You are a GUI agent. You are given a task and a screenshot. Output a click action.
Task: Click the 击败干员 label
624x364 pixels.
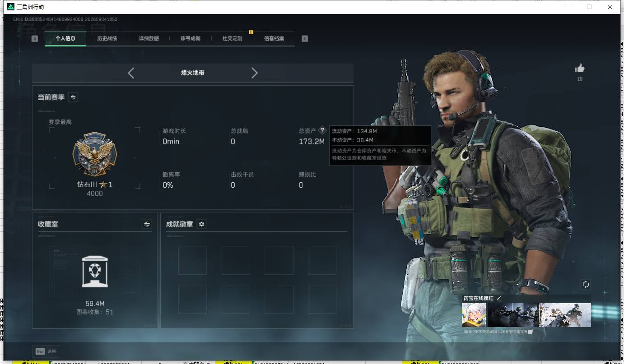[242, 175]
